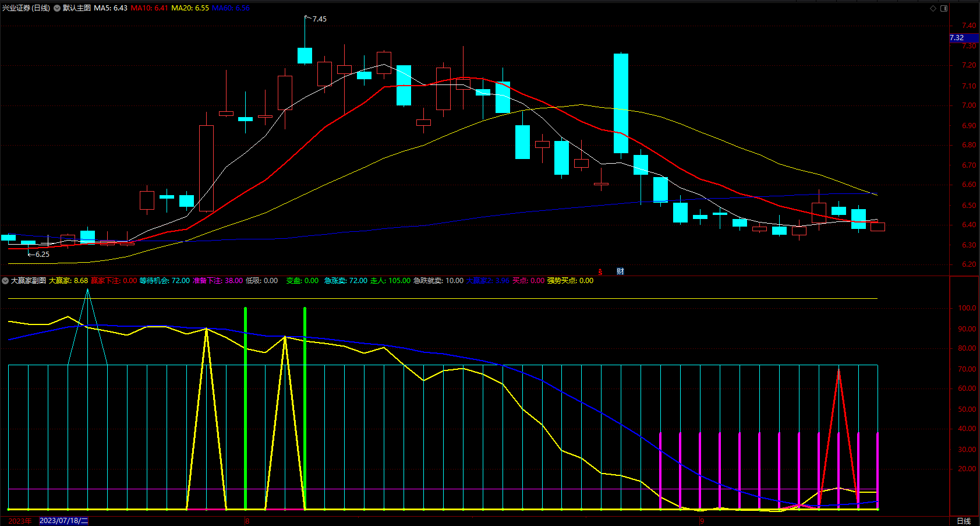Image resolution: width=980 pixels, height=526 pixels.
Task: Click the diamond icon at chart top-right
Action: pos(933,8)
